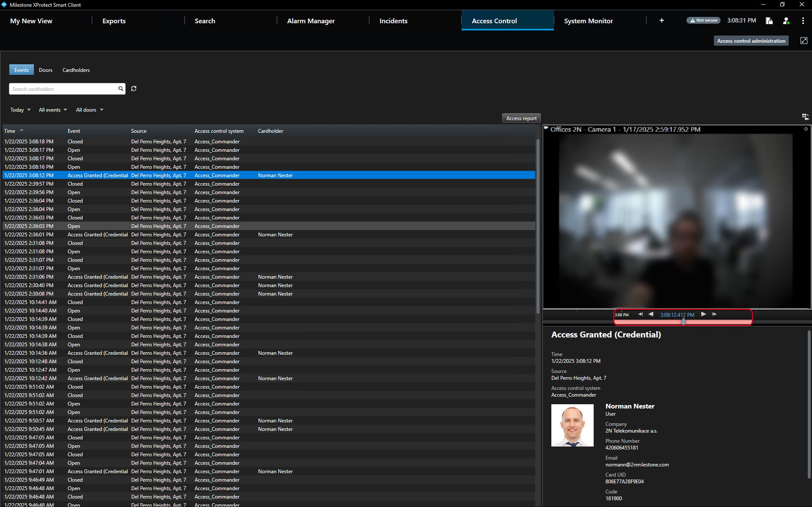Step to the next video frame
This screenshot has width=812, height=507.
714,314
